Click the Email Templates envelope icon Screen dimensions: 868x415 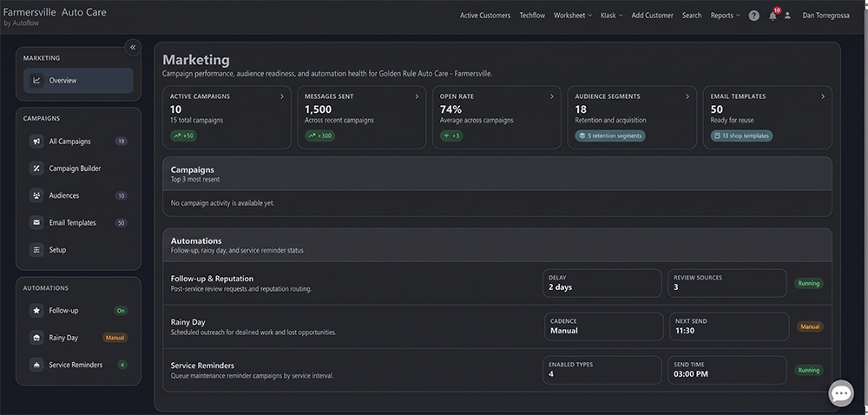(36, 222)
